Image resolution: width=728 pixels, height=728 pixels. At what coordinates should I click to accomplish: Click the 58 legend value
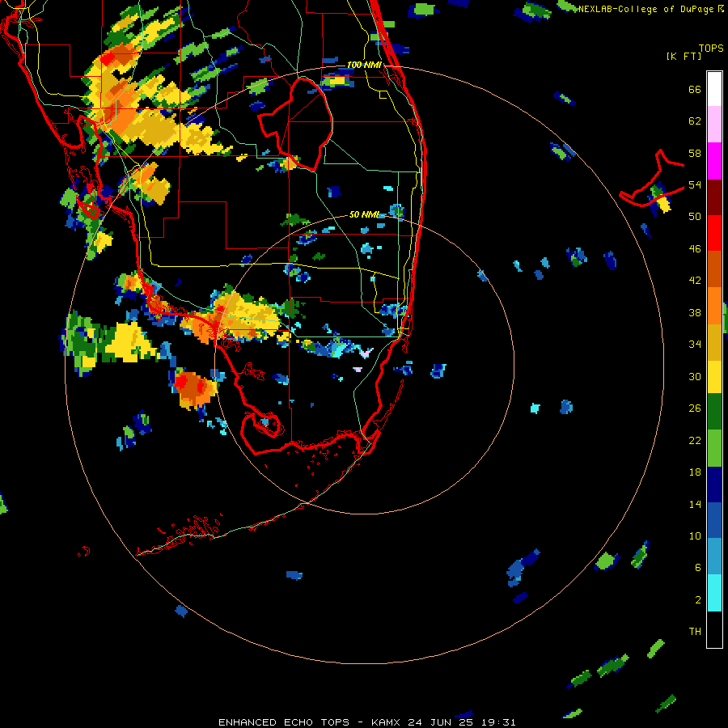(x=695, y=153)
